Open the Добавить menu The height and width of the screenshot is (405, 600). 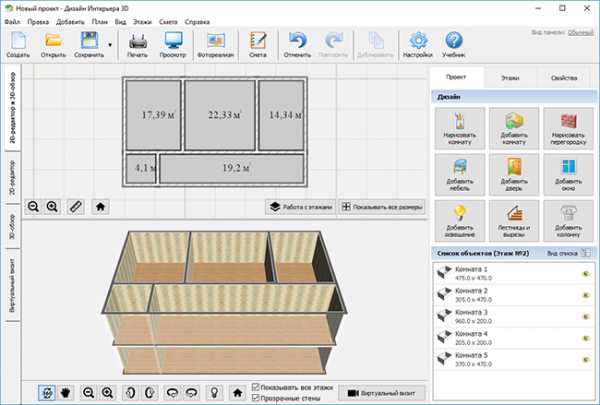pyautogui.click(x=70, y=22)
